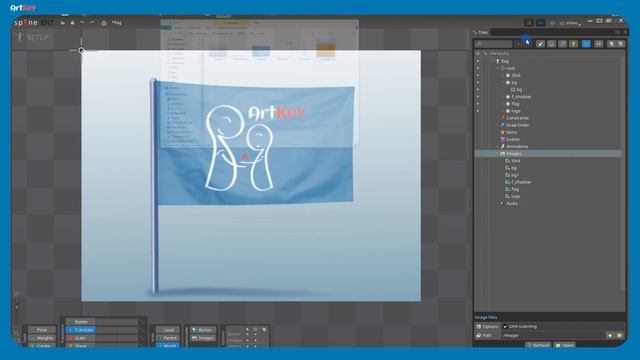Switch axes to Local

click(168, 330)
